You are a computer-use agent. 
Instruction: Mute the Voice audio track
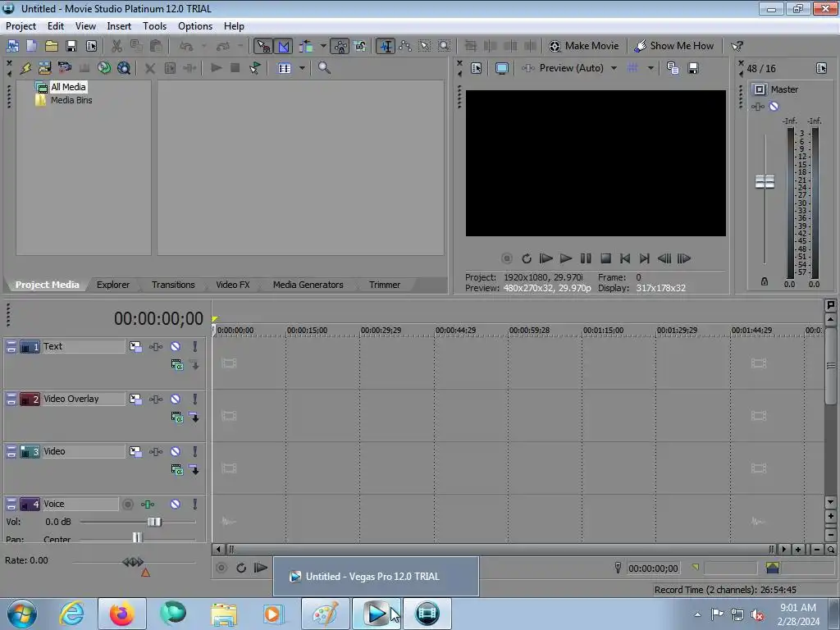[176, 504]
